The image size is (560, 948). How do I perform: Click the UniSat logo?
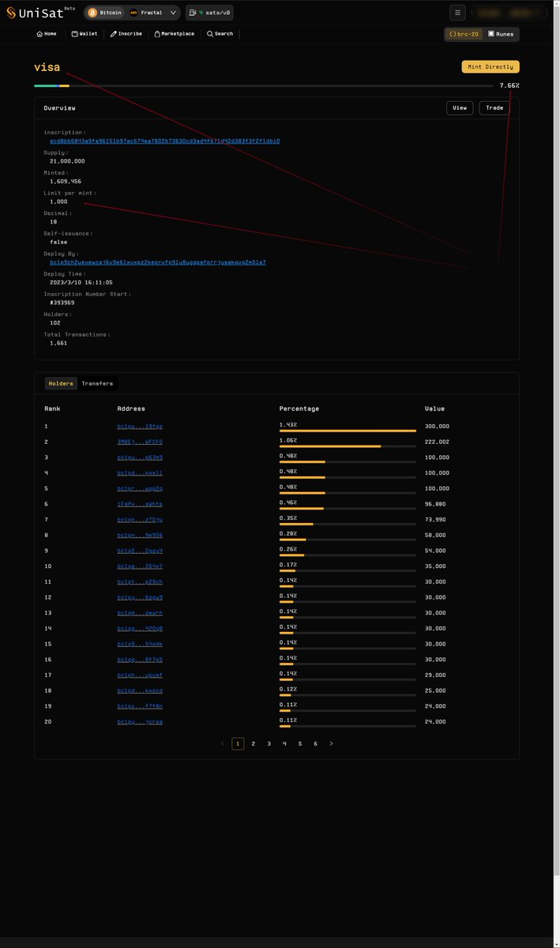pos(40,13)
